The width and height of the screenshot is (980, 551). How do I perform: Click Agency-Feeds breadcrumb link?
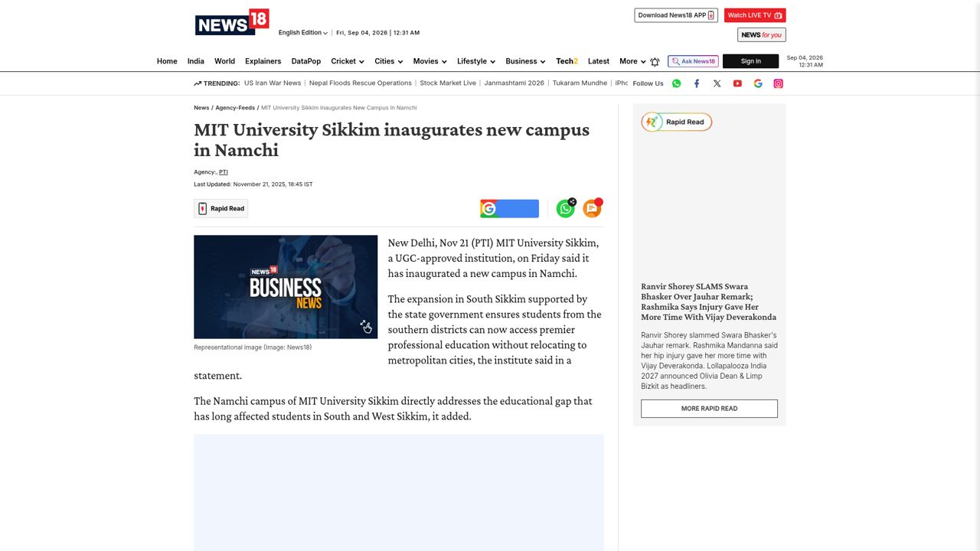pos(235,108)
